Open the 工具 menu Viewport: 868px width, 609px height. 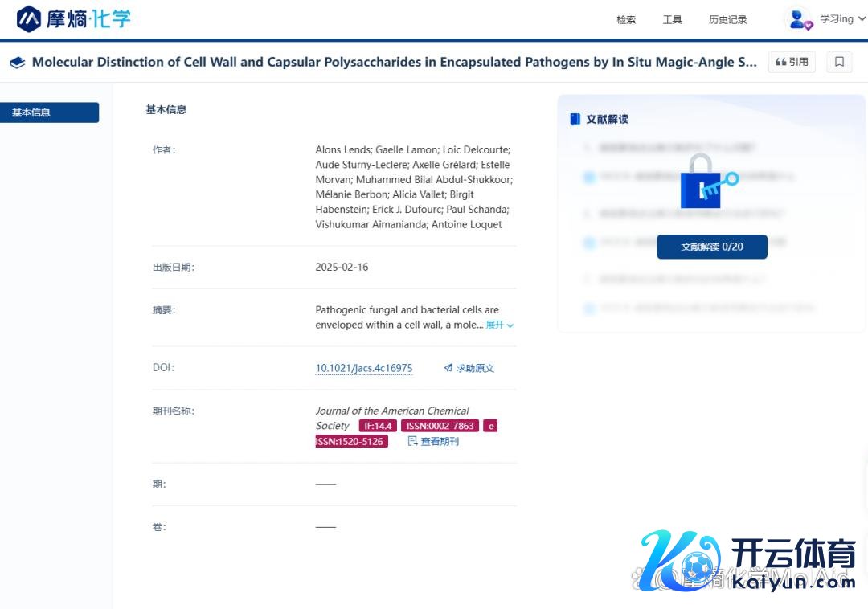pyautogui.click(x=672, y=20)
